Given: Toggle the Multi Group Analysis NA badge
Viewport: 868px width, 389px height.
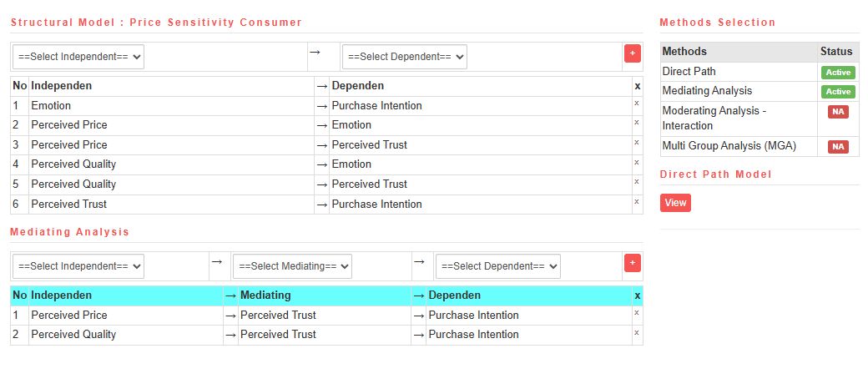Looking at the screenshot, I should click(x=838, y=147).
